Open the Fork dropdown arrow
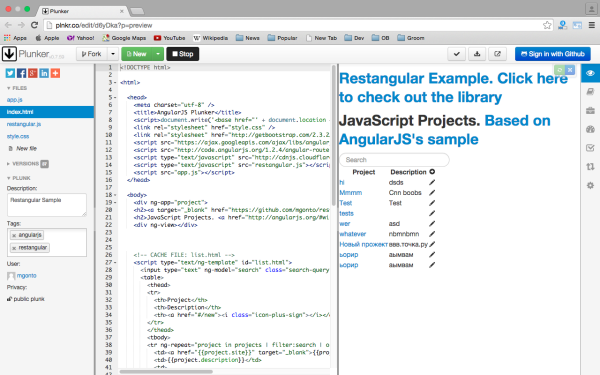Viewport: 600px width, 375px height. tap(113, 54)
